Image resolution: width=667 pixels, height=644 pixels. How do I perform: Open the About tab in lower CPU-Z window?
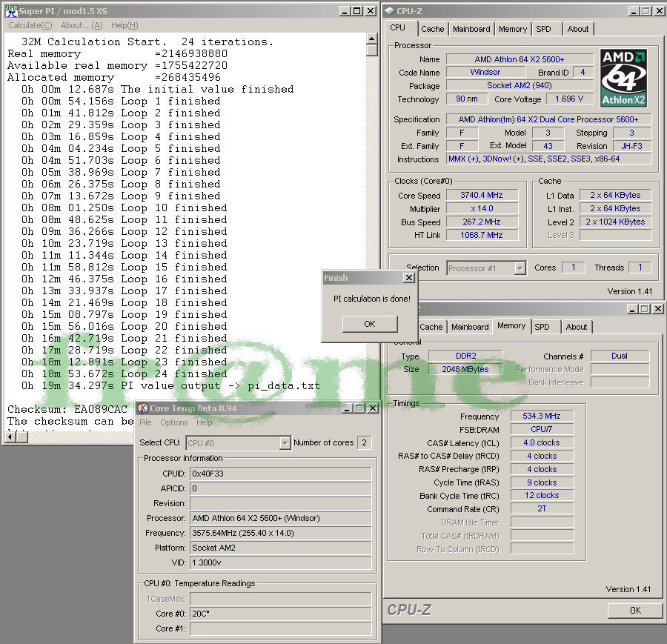(577, 327)
